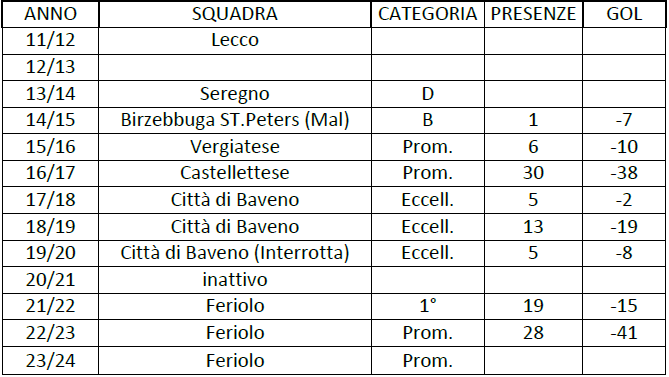Select the Birzebbuga ST.Peters (Mal) cell
The width and height of the screenshot is (669, 377).
(235, 120)
